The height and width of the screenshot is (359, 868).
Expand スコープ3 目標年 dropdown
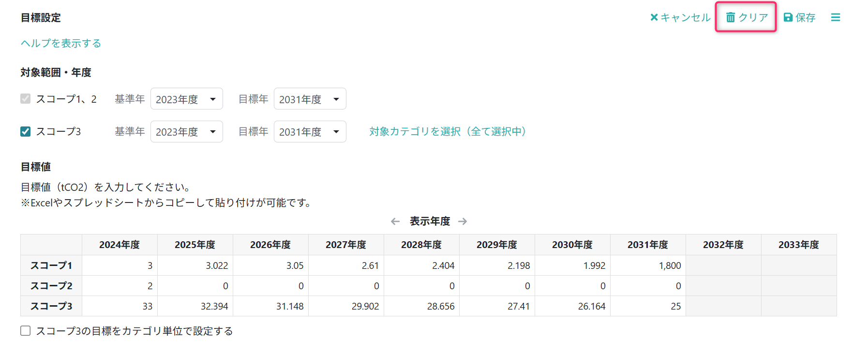310,132
